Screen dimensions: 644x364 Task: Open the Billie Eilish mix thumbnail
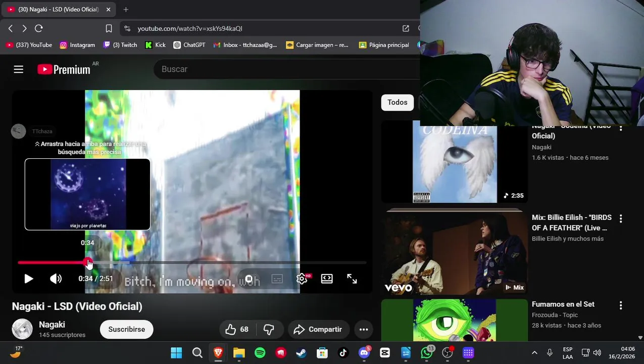(x=455, y=253)
